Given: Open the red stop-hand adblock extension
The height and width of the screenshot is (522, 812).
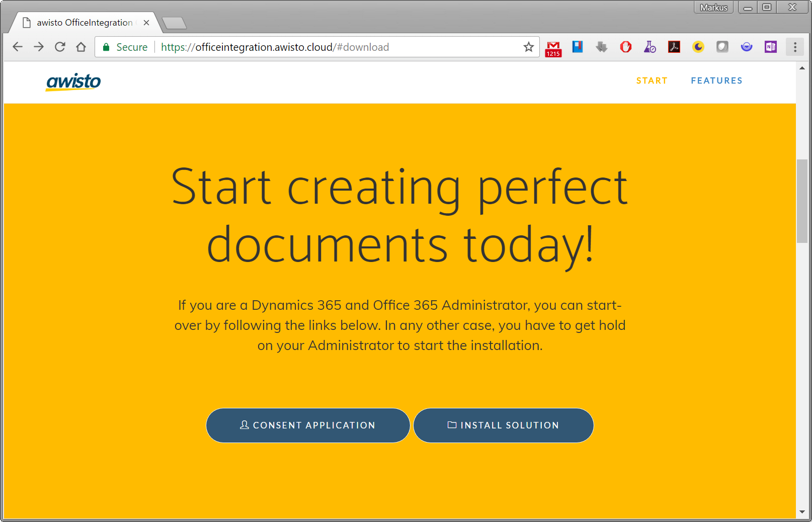Looking at the screenshot, I should (x=626, y=47).
